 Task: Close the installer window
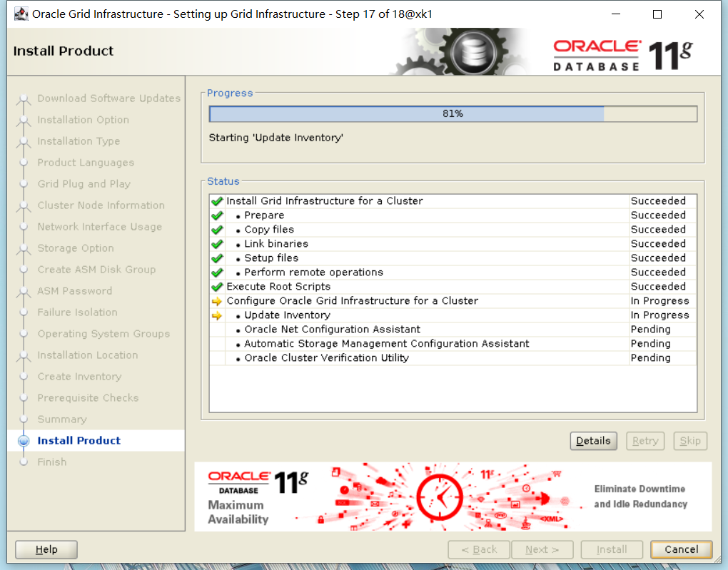pos(699,14)
